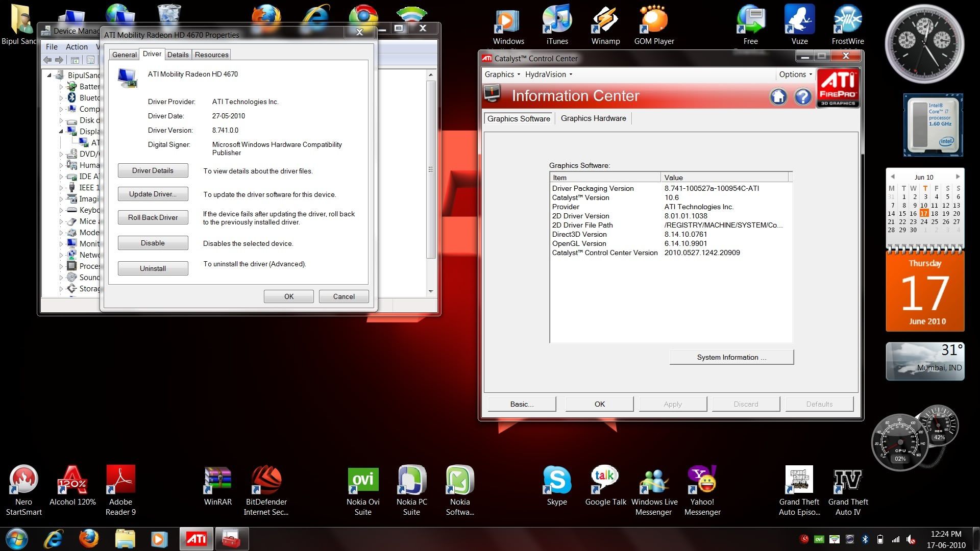This screenshot has width=980, height=551.
Task: Click Internet Explorer taskbar icon
Action: tap(53, 539)
